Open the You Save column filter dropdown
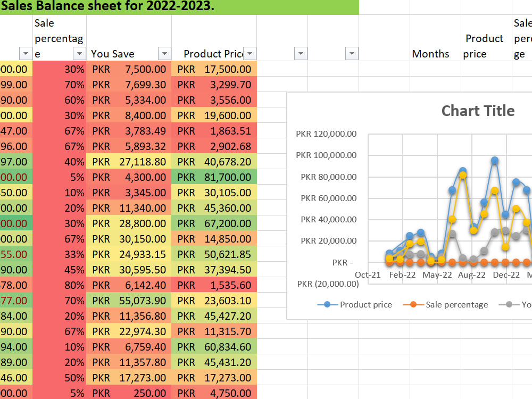532x399 pixels. pyautogui.click(x=164, y=53)
